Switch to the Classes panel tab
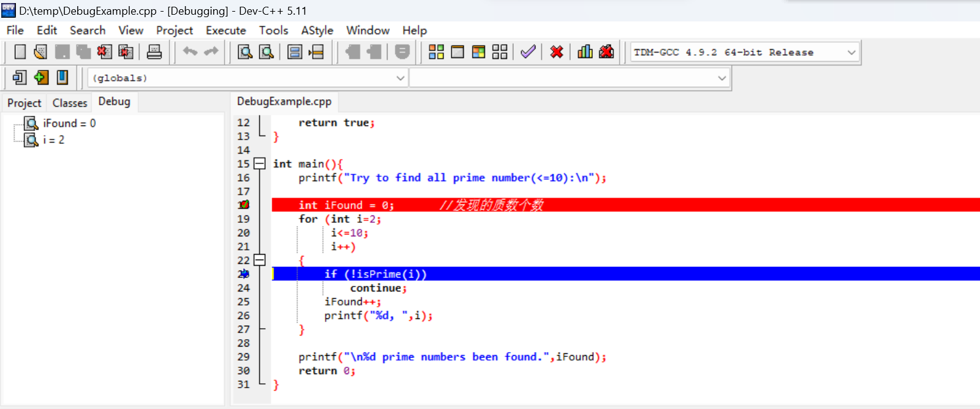Viewport: 980px width, 409px height. point(70,103)
